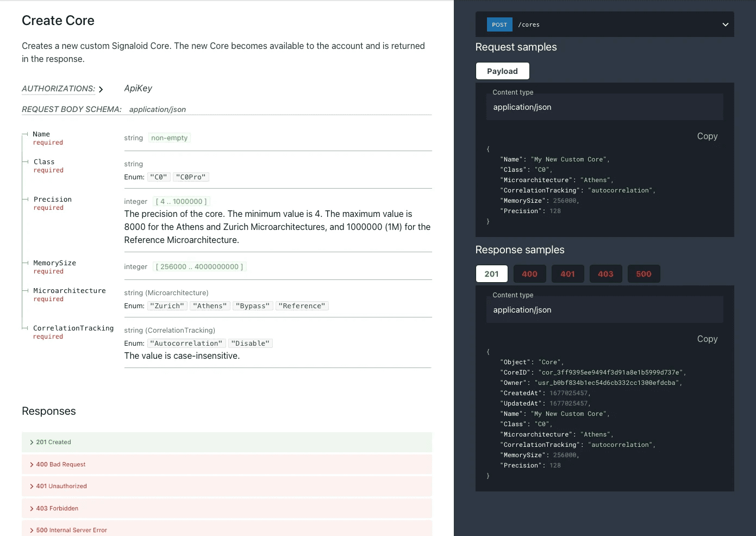Click the Name field label
This screenshot has width=756, height=536.
click(x=41, y=134)
